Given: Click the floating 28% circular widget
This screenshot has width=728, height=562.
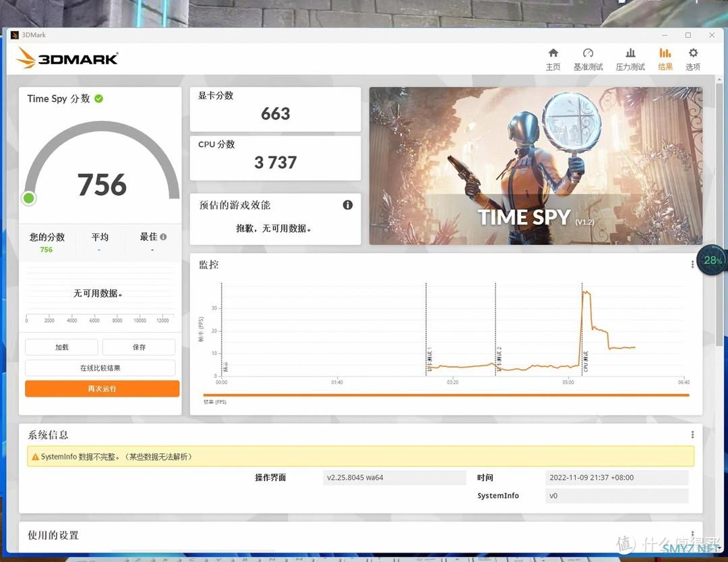Looking at the screenshot, I should click(x=712, y=260).
